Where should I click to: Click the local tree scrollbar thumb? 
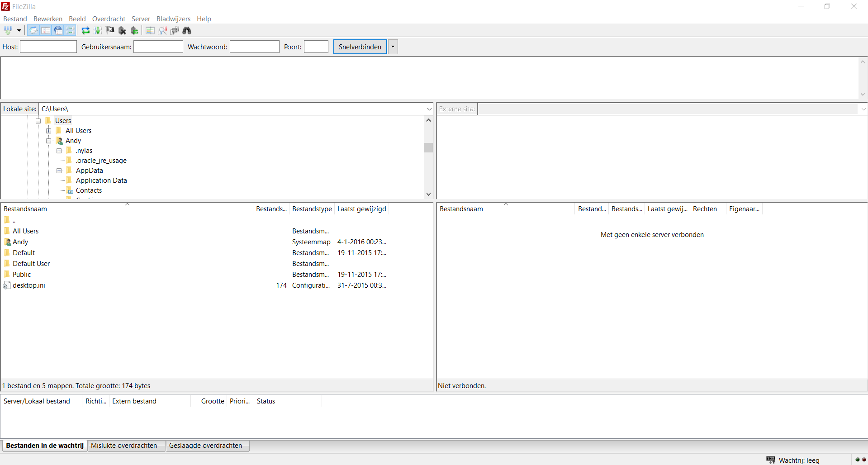(x=428, y=148)
